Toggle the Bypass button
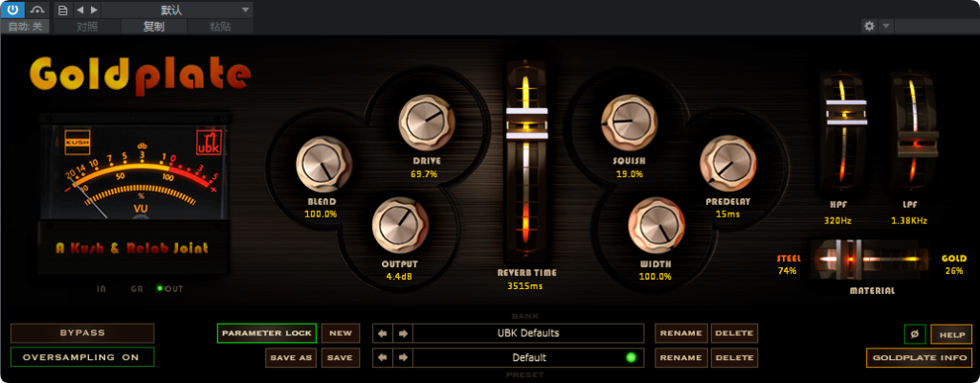 pos(82,333)
